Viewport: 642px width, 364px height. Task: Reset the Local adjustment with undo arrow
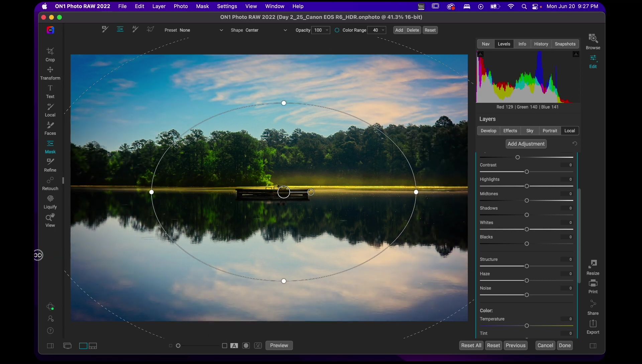[x=574, y=144]
